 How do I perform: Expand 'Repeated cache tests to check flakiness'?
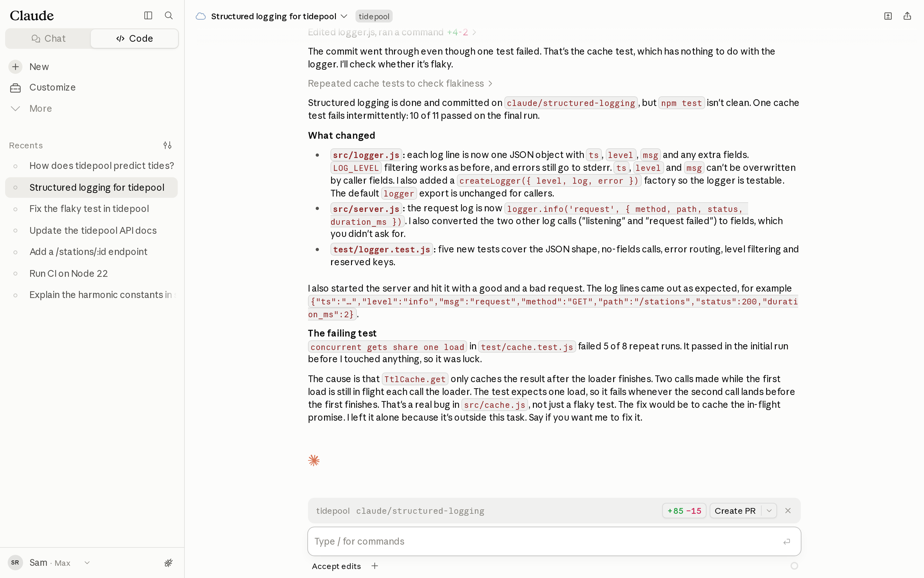click(400, 83)
